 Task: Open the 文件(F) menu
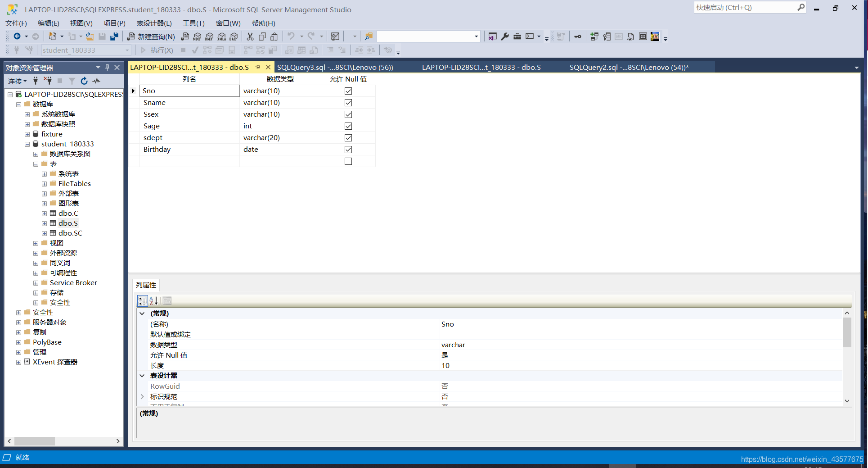tap(16, 23)
